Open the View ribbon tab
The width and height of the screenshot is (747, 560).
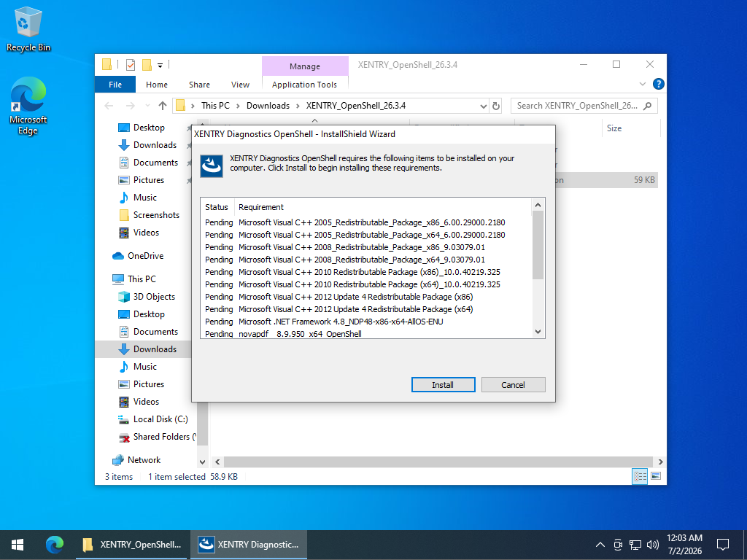pos(240,85)
